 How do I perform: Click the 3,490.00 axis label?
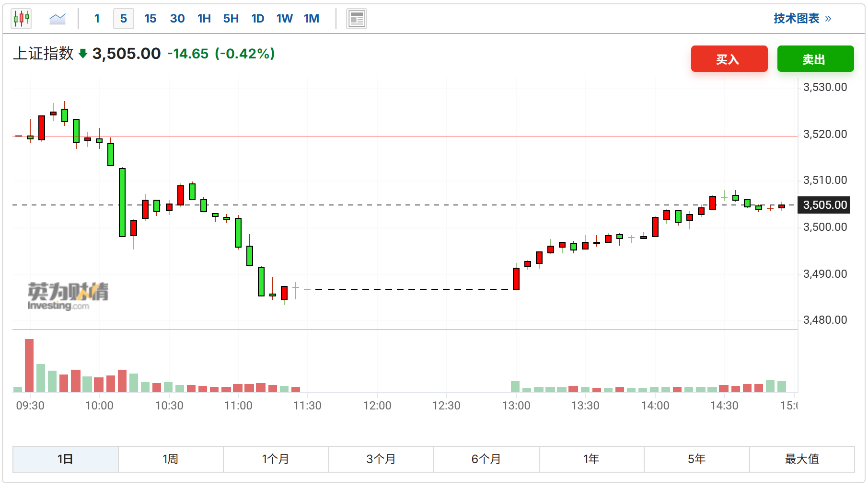coord(825,274)
